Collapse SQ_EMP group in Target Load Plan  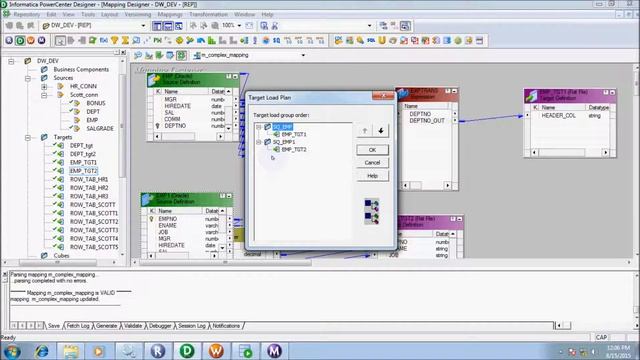[x=259, y=127]
